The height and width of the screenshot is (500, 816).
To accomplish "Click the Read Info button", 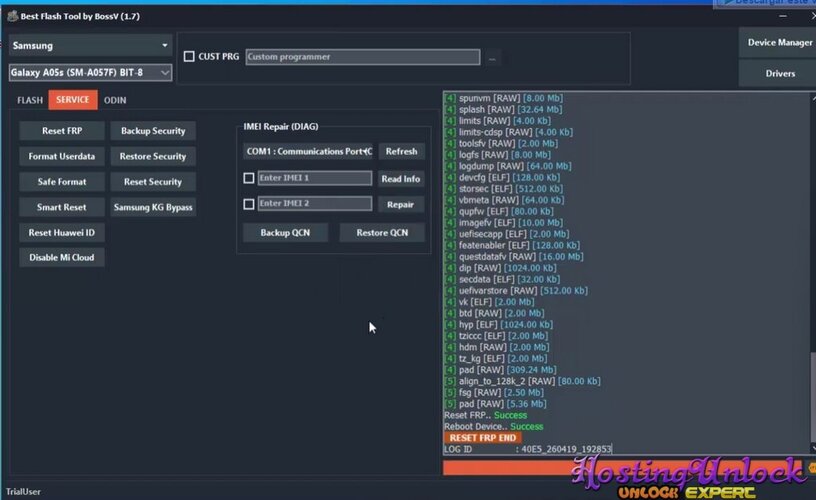I will 401,178.
